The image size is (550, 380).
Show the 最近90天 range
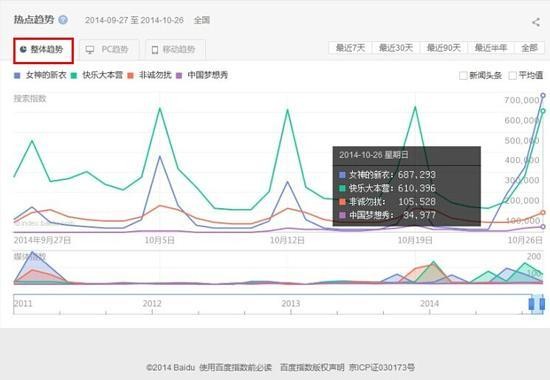pyautogui.click(x=443, y=48)
